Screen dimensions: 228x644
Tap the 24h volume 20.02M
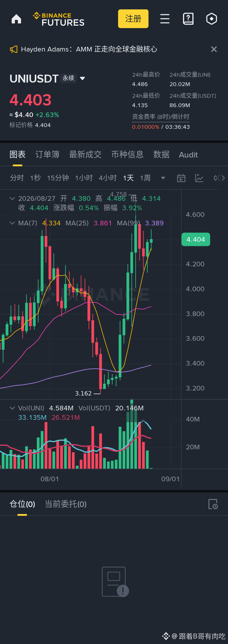180,84
